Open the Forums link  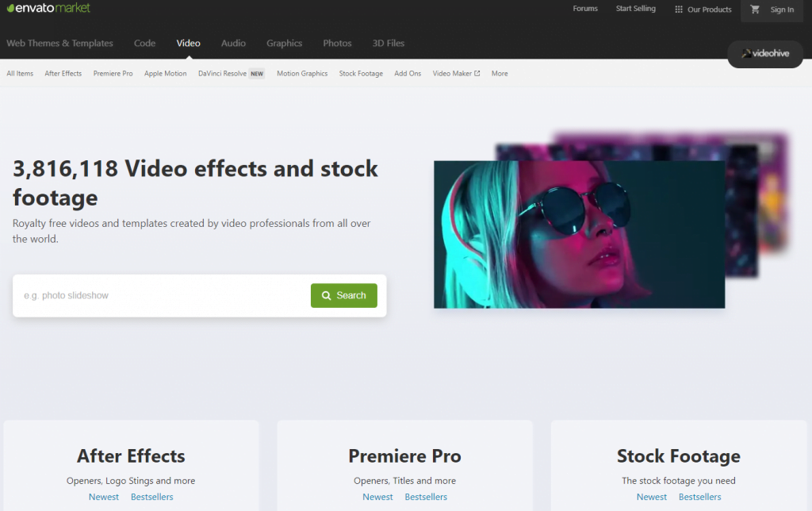(585, 9)
